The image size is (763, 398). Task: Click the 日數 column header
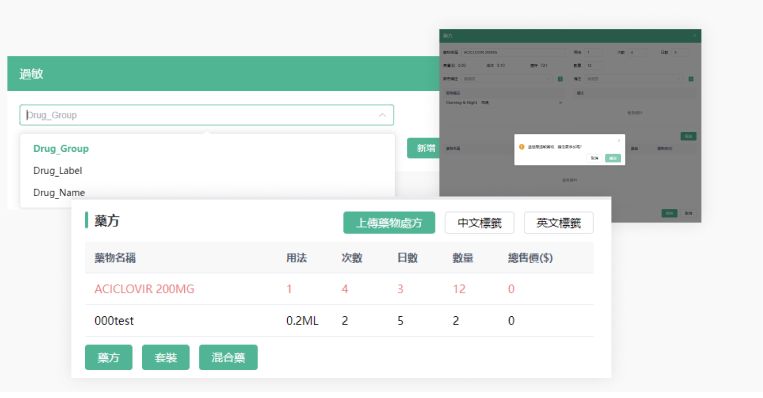407,258
